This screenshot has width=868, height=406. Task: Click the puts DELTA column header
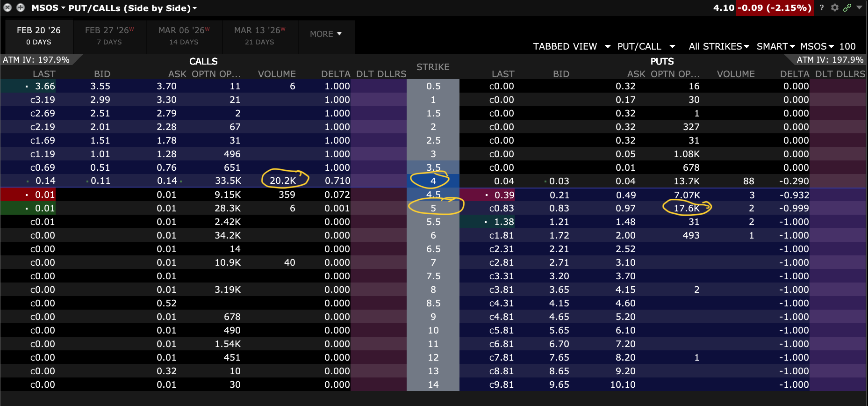794,74
